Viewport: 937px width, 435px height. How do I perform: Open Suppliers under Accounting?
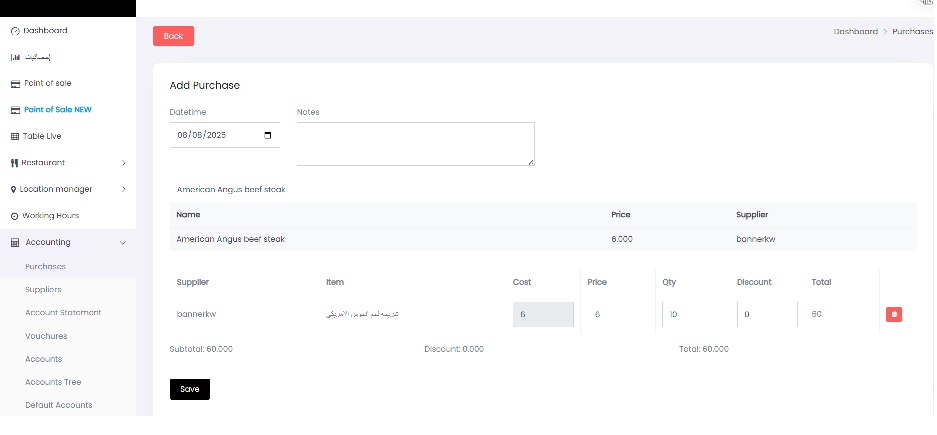(x=43, y=289)
